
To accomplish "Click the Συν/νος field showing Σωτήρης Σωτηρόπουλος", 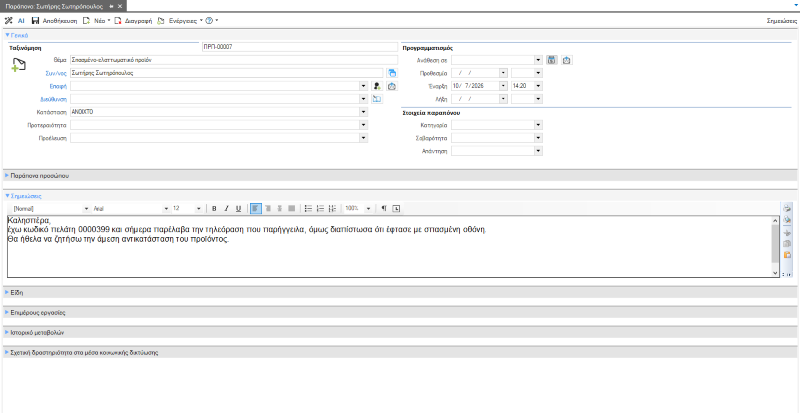I will pyautogui.click(x=227, y=73).
